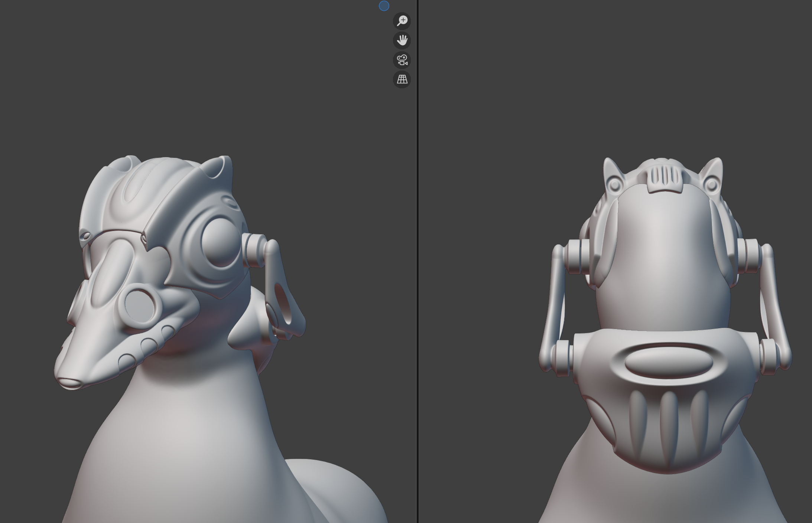Click the lower left collar hinge in the rear view
The image size is (812, 523).
pos(563,359)
